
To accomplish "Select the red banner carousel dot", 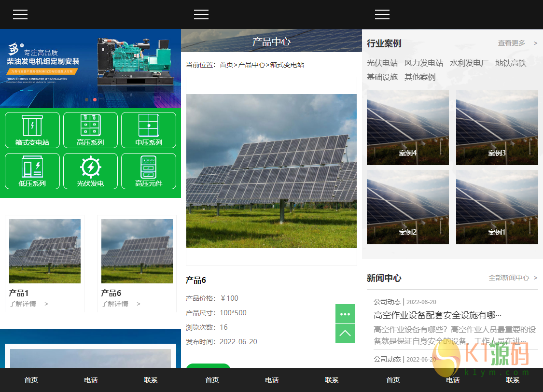I will 95,100.
